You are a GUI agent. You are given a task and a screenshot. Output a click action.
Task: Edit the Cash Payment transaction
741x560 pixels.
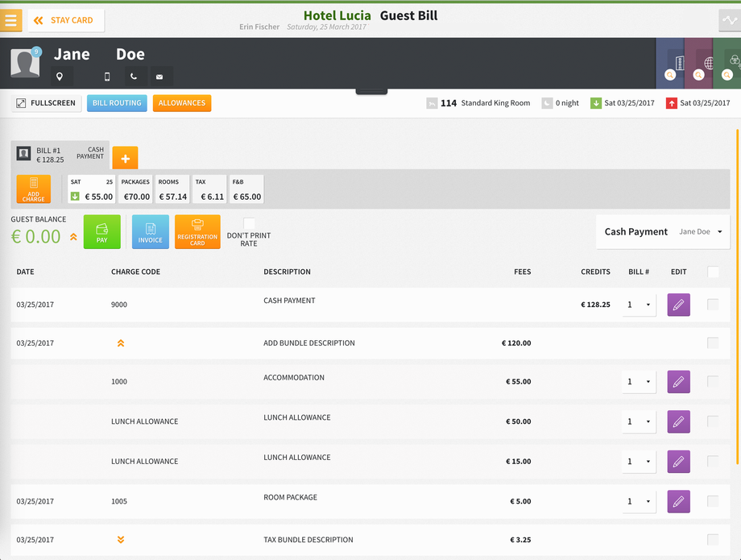pyautogui.click(x=679, y=305)
